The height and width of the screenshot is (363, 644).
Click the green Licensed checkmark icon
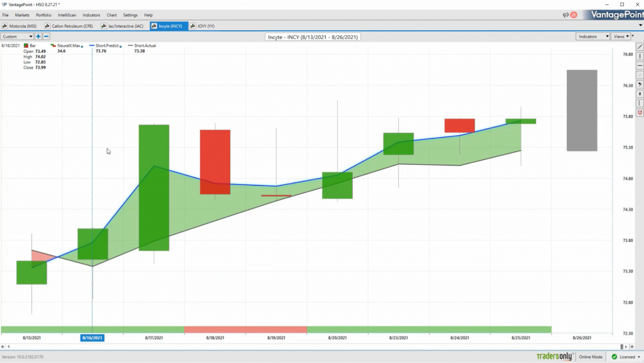tap(614, 357)
